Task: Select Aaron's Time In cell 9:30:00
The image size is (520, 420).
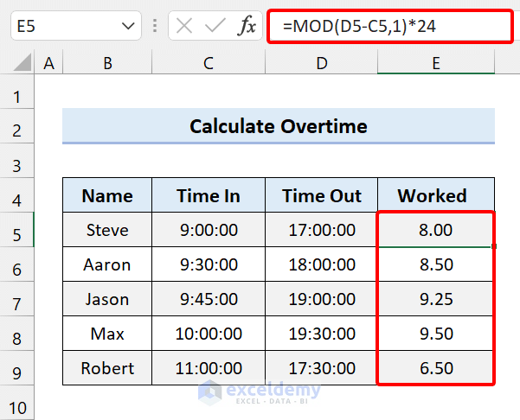Action: click(x=209, y=264)
